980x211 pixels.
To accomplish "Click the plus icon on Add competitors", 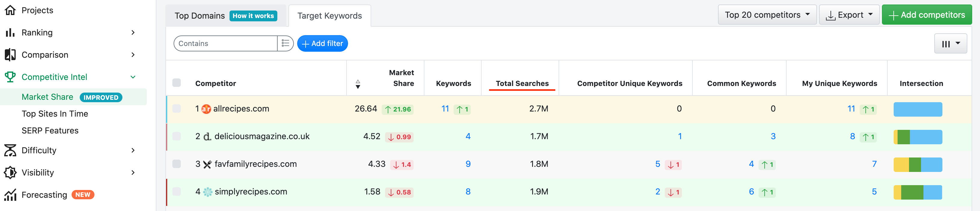I will point(893,15).
